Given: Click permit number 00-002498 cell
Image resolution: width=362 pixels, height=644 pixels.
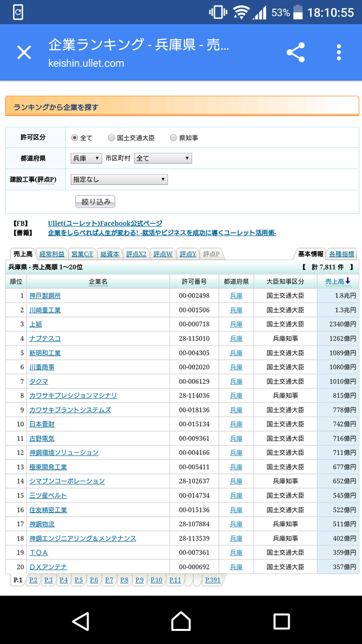Looking at the screenshot, I should tap(194, 296).
